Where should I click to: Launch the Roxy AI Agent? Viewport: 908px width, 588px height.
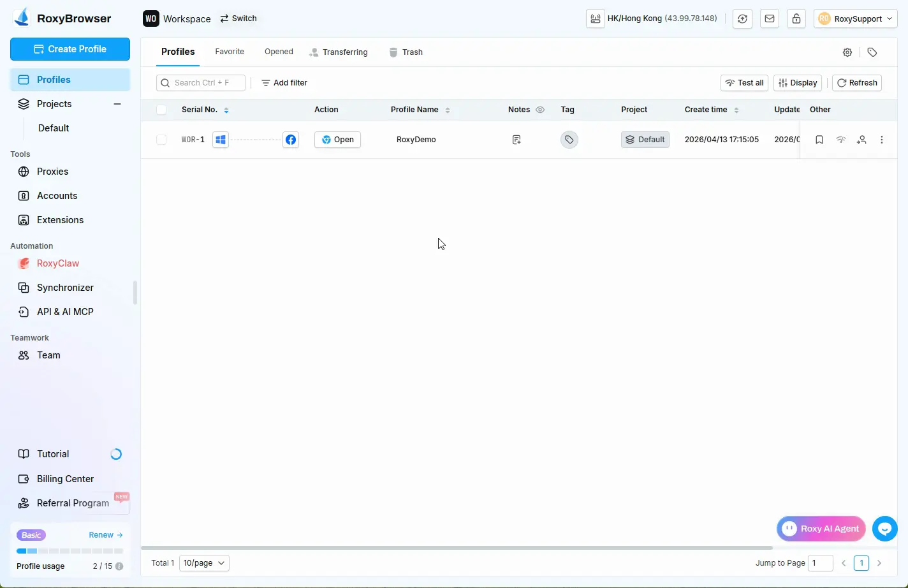pyautogui.click(x=821, y=529)
